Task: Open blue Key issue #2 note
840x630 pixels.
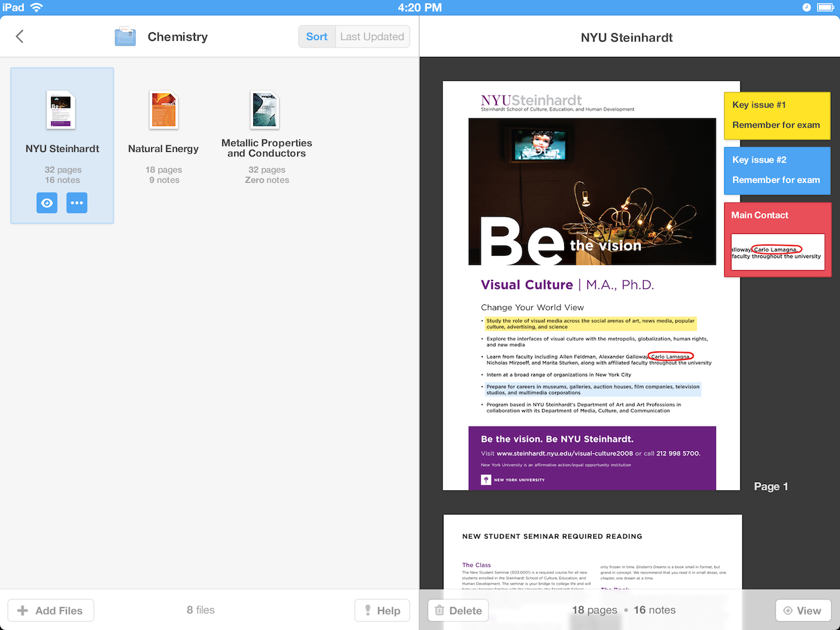Action: point(777,170)
